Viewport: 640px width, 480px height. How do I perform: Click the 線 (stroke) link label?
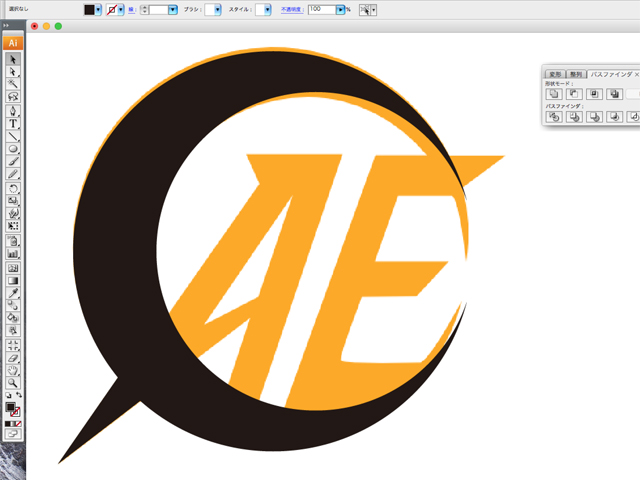[131, 10]
